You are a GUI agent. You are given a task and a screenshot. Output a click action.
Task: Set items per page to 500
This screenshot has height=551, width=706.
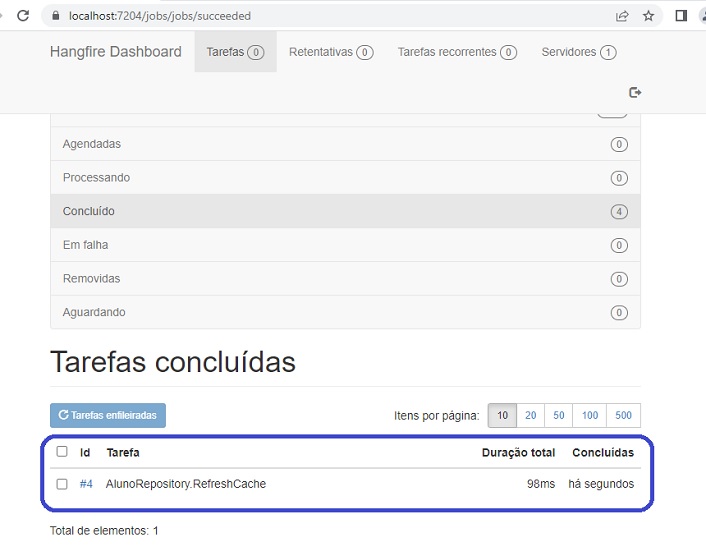[623, 415]
